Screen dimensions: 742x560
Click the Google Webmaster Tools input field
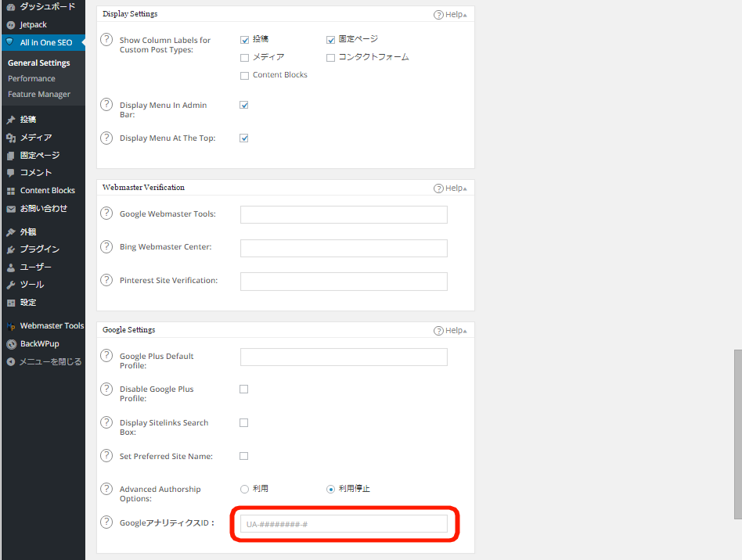(344, 214)
